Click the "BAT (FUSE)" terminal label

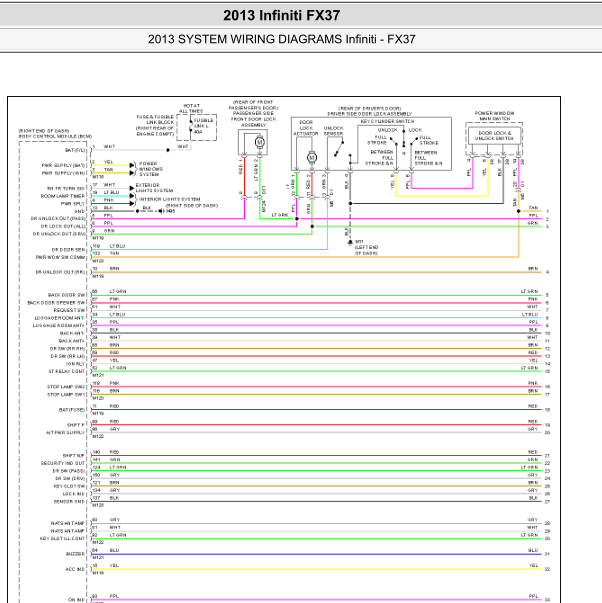pyautogui.click(x=72, y=410)
